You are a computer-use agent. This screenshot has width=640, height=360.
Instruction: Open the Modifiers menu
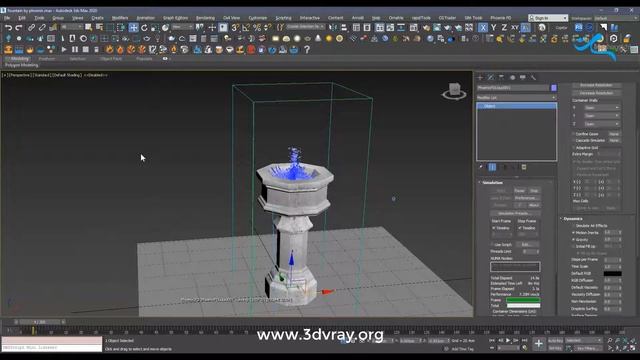pyautogui.click(x=120, y=18)
